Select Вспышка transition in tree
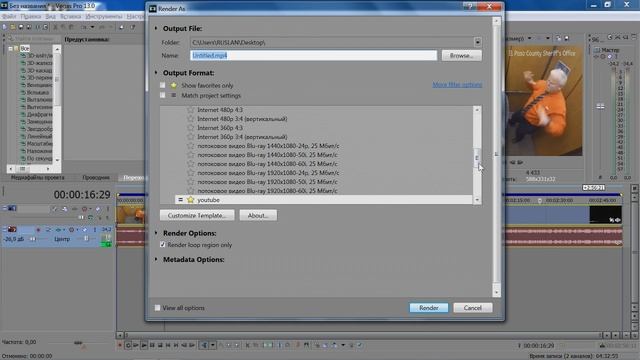Screen dimensions: 640x360 (x=38, y=93)
